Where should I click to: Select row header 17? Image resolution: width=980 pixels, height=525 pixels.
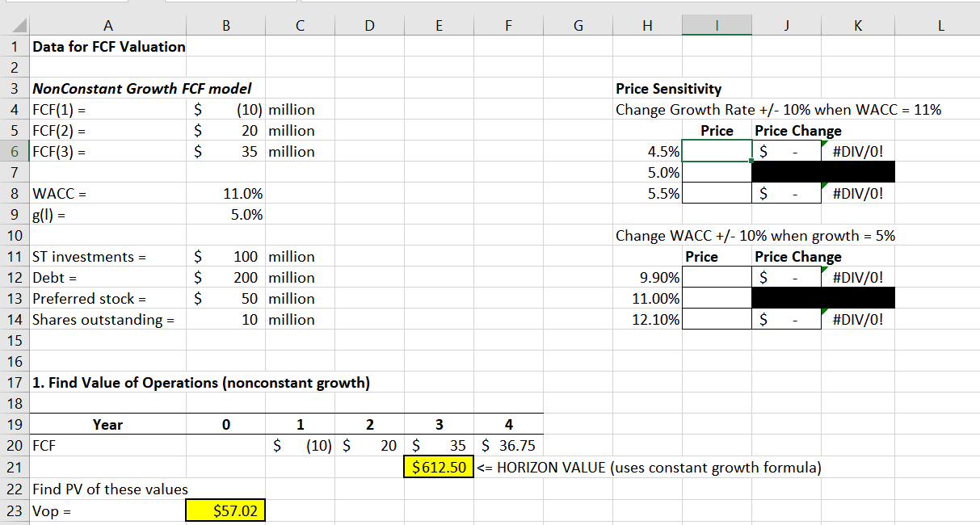15,382
